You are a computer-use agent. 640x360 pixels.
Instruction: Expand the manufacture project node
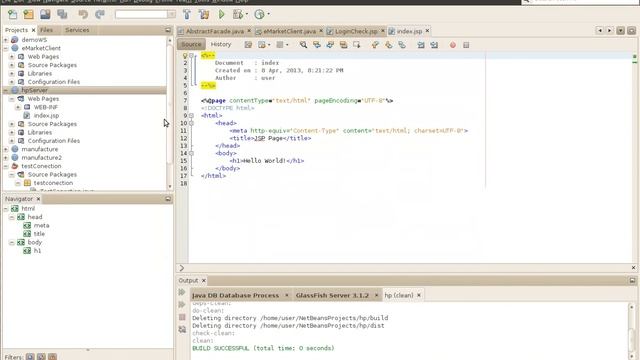6,149
